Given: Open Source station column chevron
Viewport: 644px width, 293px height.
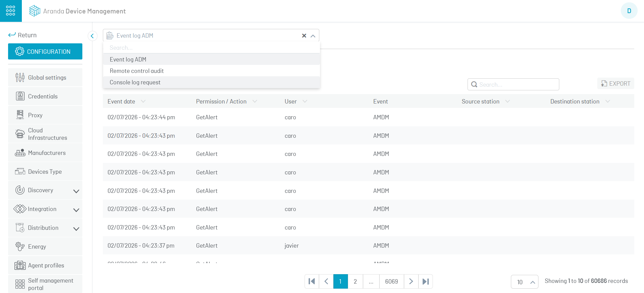Looking at the screenshot, I should [508, 101].
